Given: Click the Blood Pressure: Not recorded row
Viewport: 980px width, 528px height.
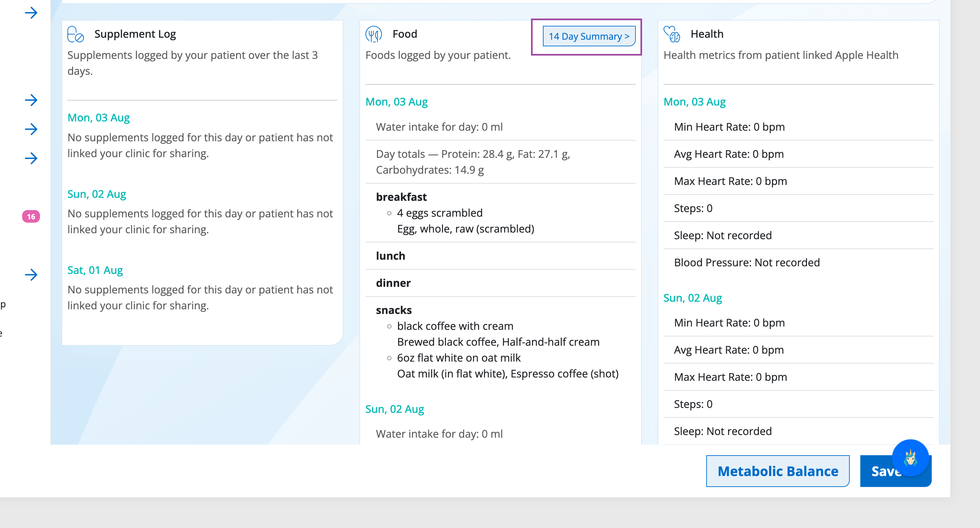Looking at the screenshot, I should coord(798,262).
